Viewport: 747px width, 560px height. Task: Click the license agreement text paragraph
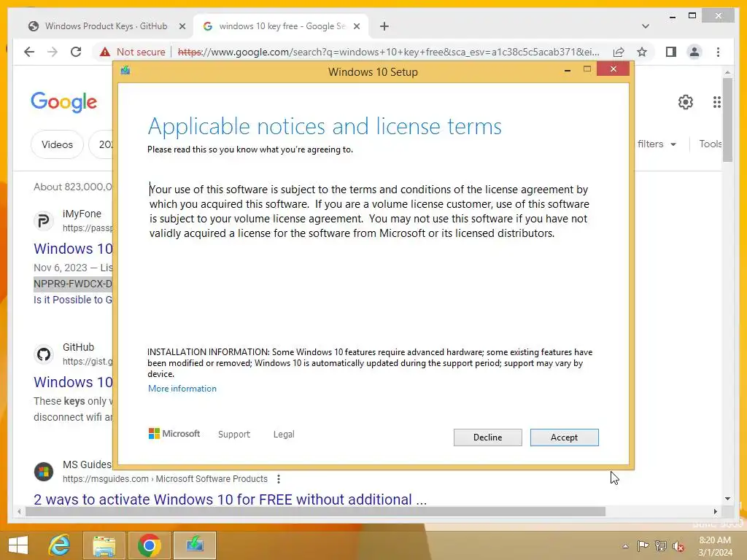pos(369,211)
